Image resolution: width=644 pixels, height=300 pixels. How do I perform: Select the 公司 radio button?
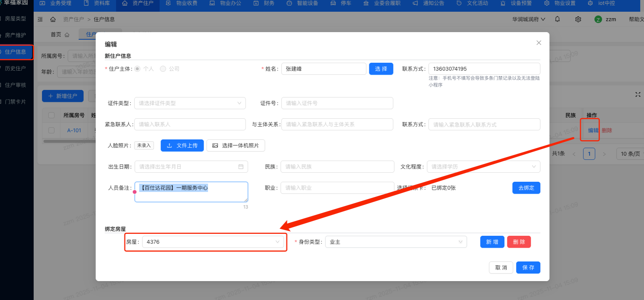coord(163,69)
